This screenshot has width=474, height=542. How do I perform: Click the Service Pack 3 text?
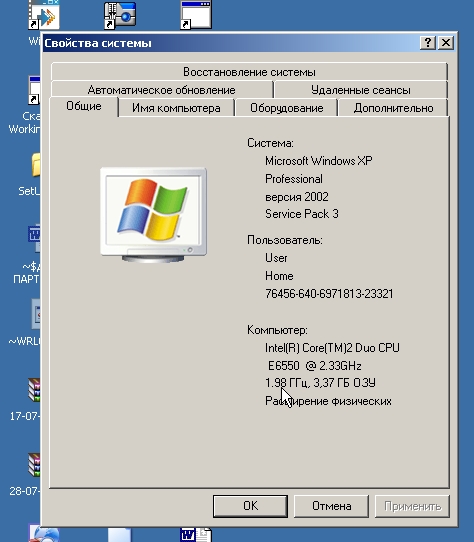[301, 214]
